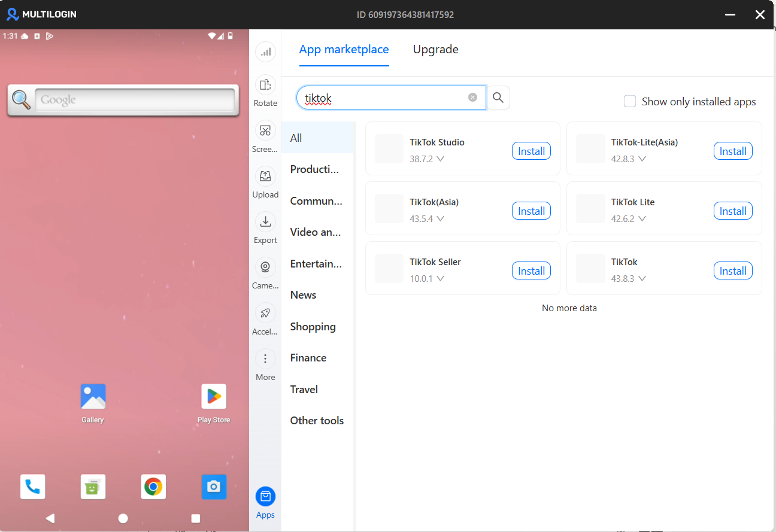Image resolution: width=776 pixels, height=532 pixels.
Task: Open the Screenshot tool in sidebar
Action: coord(265,131)
